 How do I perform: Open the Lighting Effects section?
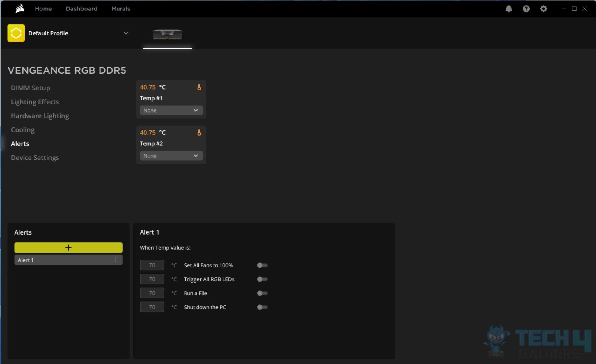35,102
